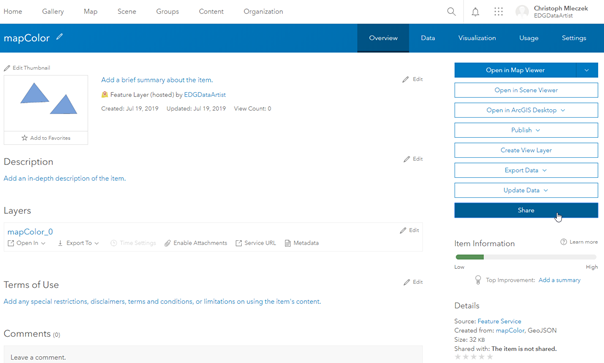Click the Leave a comment field

point(213,355)
